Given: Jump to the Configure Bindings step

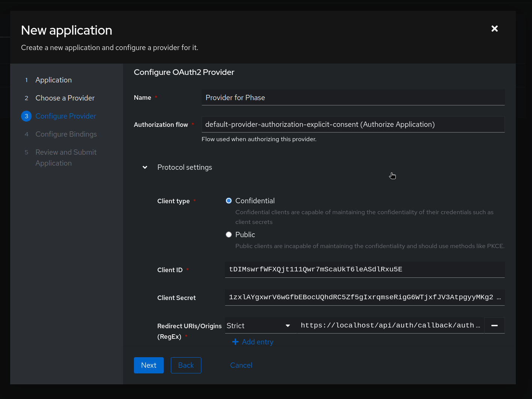Looking at the screenshot, I should click(66, 134).
